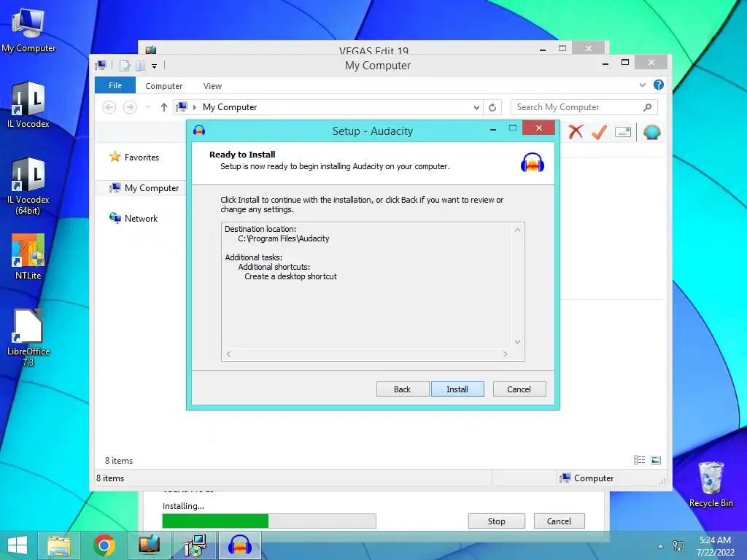Image resolution: width=747 pixels, height=560 pixels.
Task: Open the Windows Start button
Action: pos(18,545)
